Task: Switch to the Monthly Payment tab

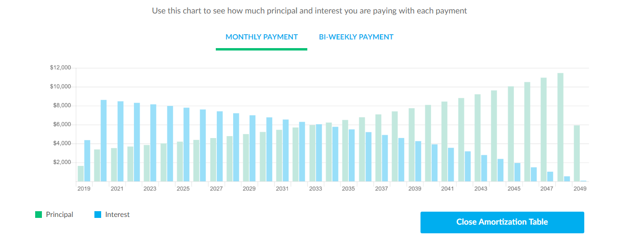Action: coord(262,37)
